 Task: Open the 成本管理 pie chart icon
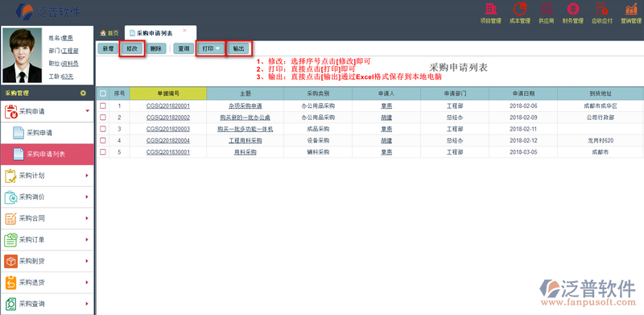pos(520,9)
